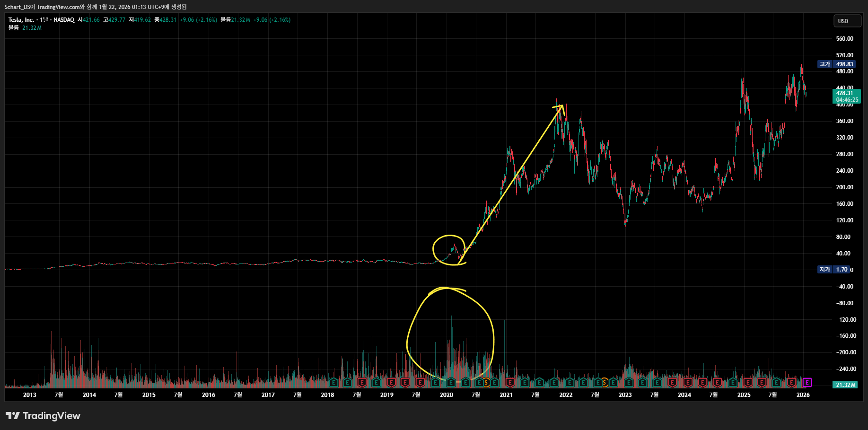Click the 고가 498.83 high price label

click(836, 64)
